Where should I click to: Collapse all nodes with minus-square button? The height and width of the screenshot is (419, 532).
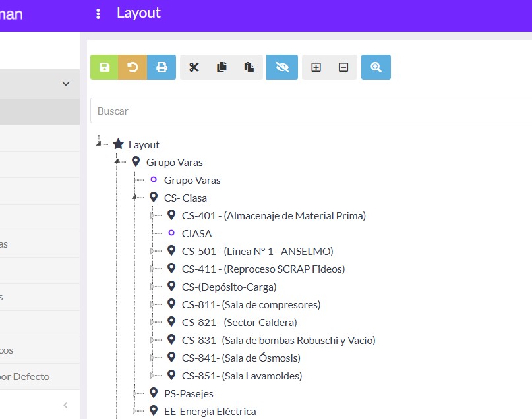(343, 67)
